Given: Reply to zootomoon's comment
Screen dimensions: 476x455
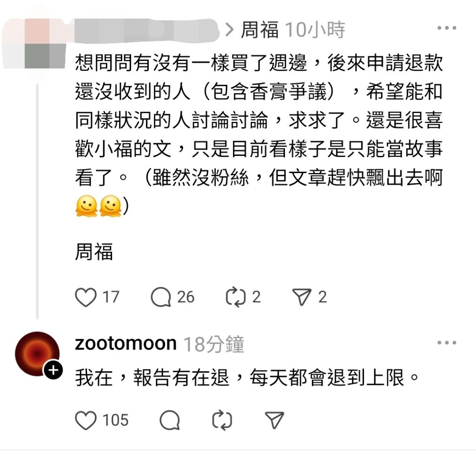Looking at the screenshot, I should 170,420.
